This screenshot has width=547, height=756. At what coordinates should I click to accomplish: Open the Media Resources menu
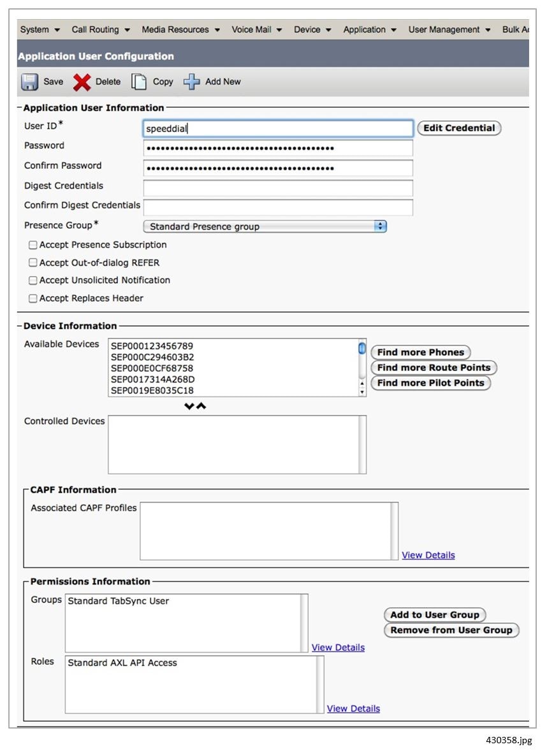[181, 30]
